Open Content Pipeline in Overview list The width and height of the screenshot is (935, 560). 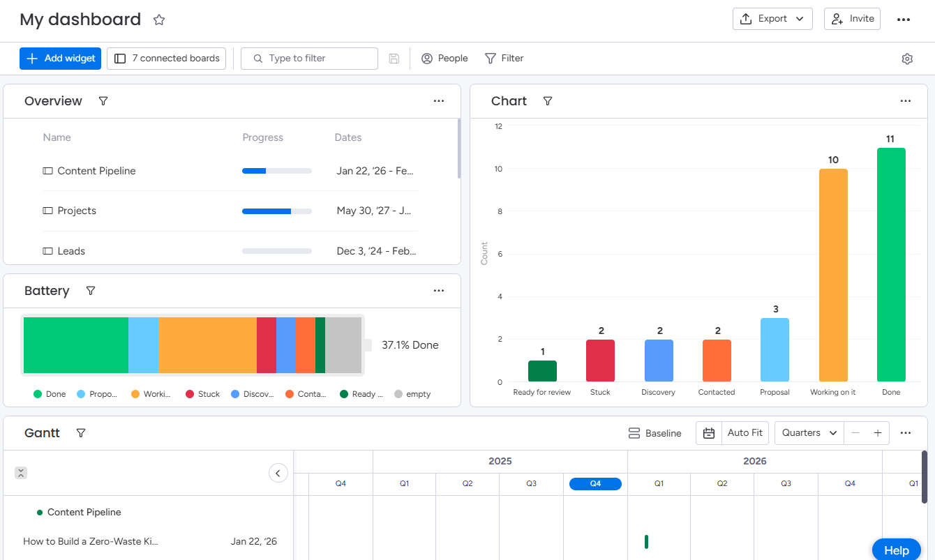click(x=96, y=171)
